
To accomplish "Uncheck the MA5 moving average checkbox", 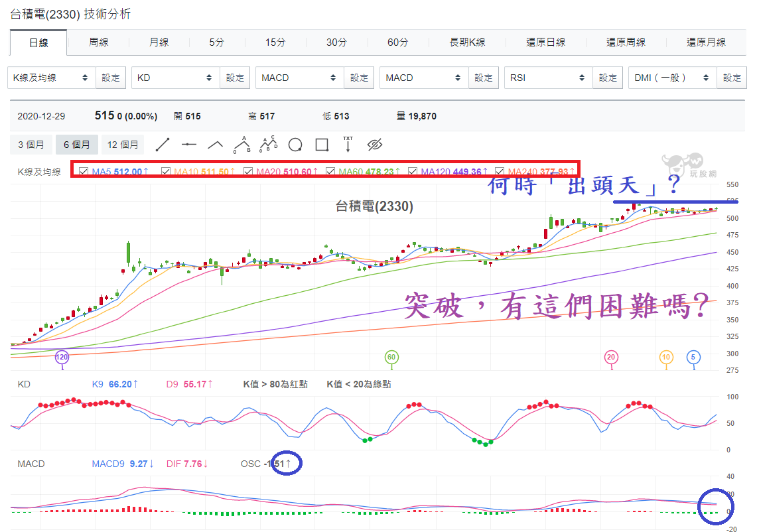I will [x=84, y=171].
